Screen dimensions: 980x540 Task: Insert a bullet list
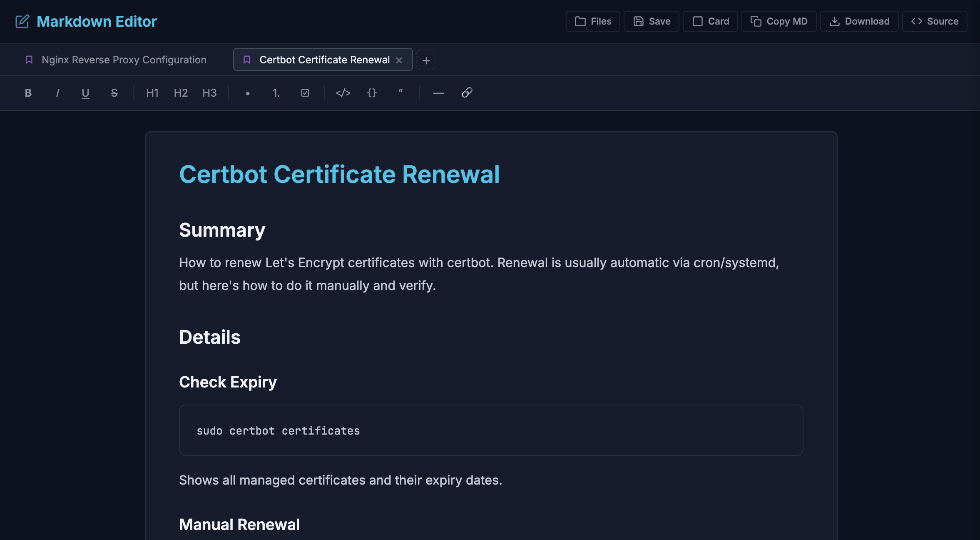coord(248,93)
